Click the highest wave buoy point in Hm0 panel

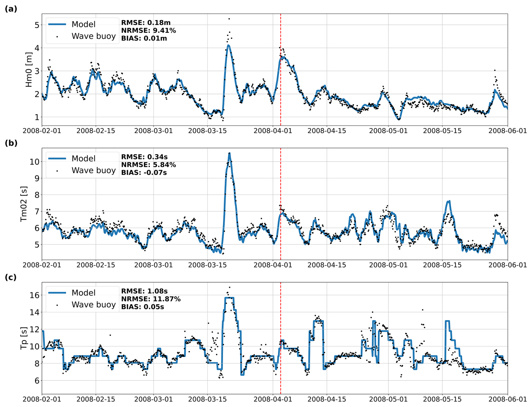[229, 19]
